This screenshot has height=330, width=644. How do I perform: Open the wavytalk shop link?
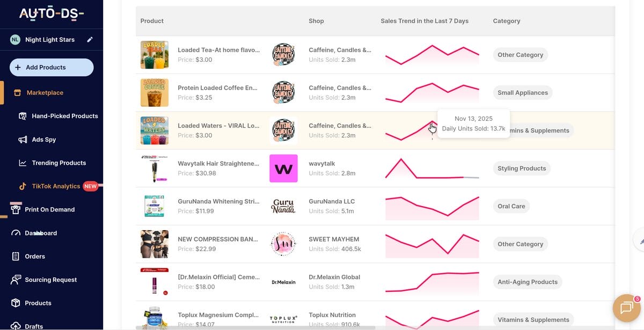pyautogui.click(x=321, y=163)
